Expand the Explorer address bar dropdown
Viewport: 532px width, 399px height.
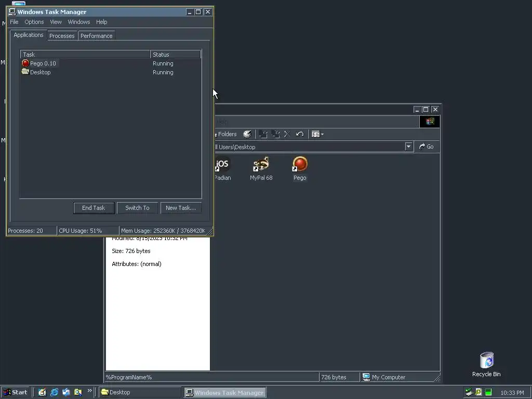408,147
